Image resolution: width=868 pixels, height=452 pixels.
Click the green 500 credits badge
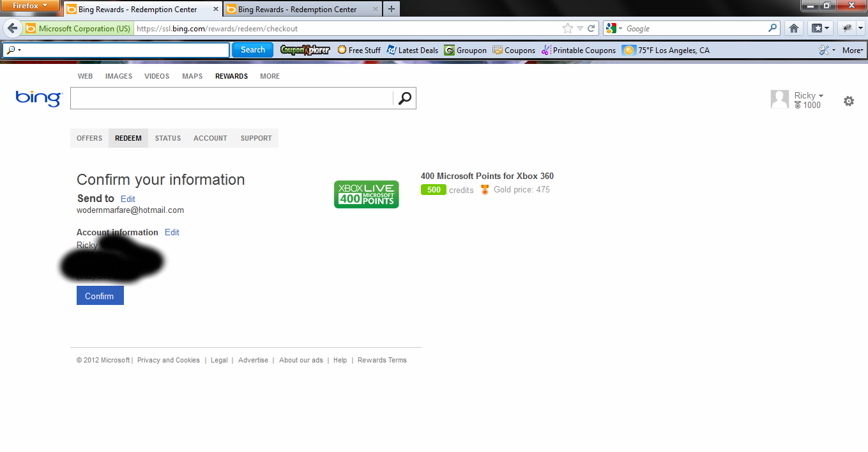click(x=434, y=190)
